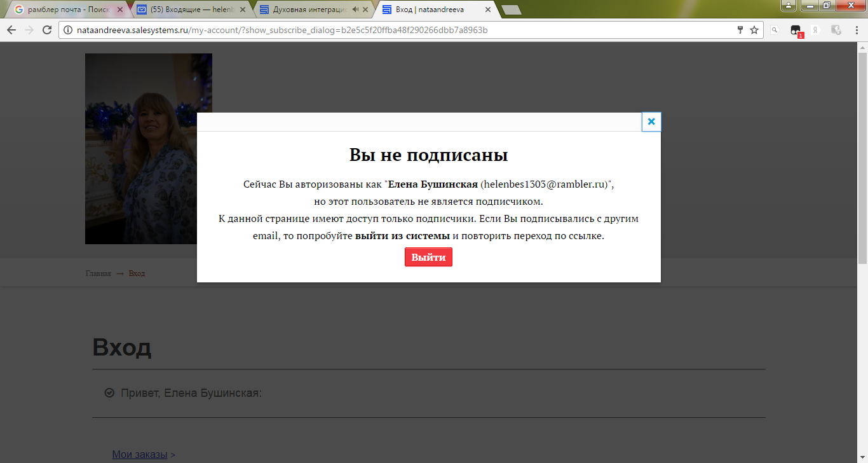Click the Yandex extension icon
This screenshot has width=868, height=463.
point(815,30)
